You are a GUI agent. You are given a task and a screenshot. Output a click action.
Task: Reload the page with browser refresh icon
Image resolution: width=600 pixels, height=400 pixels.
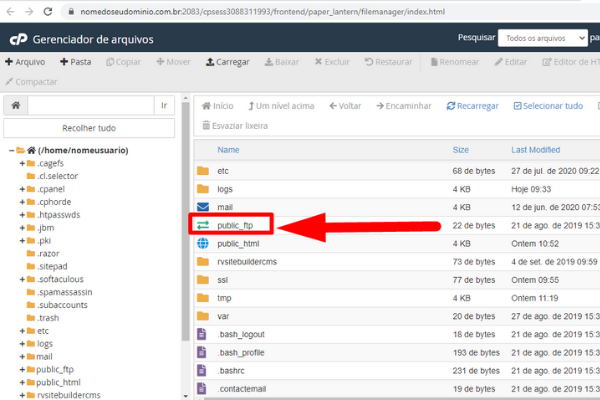pos(48,11)
